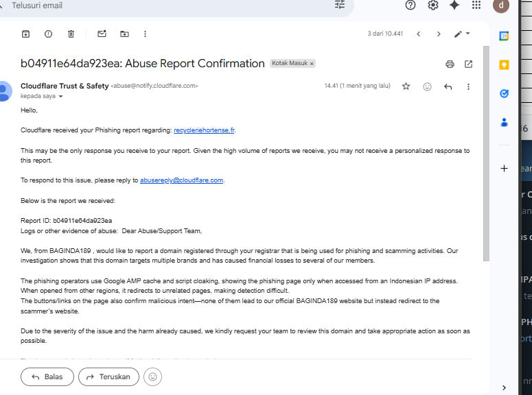The width and height of the screenshot is (532, 395).
Task: Click sender name Cloudflare Trust & Safety
Action: pos(65,86)
